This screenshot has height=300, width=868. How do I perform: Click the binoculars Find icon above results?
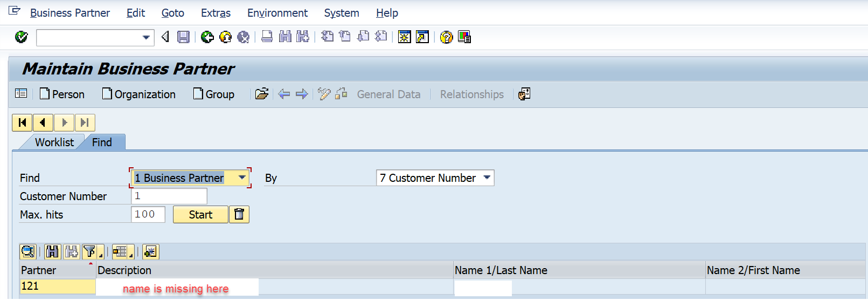pos(52,251)
